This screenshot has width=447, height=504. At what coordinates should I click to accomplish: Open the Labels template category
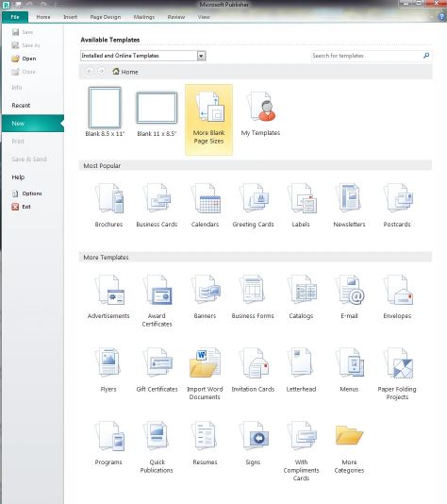301,205
